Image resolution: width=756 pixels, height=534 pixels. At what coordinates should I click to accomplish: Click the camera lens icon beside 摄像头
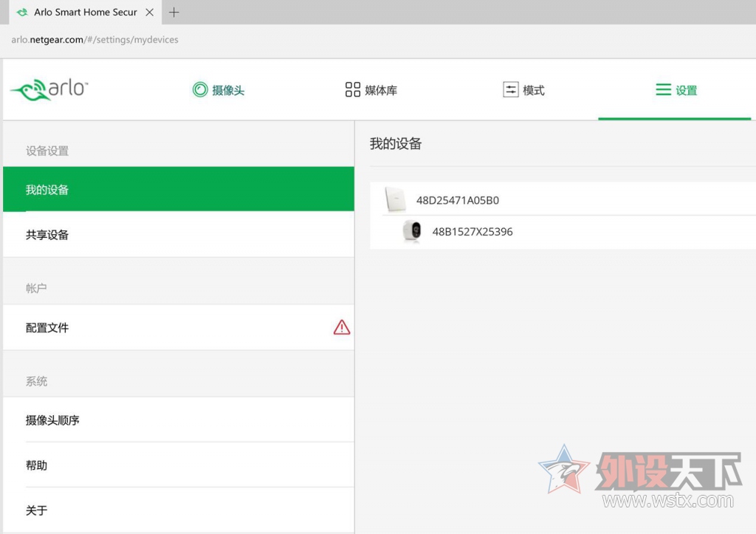[x=200, y=89]
